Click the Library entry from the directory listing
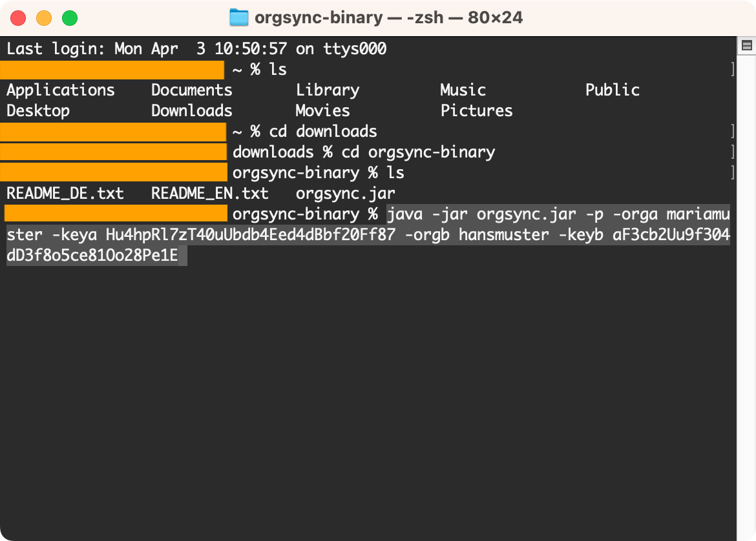 coord(327,90)
